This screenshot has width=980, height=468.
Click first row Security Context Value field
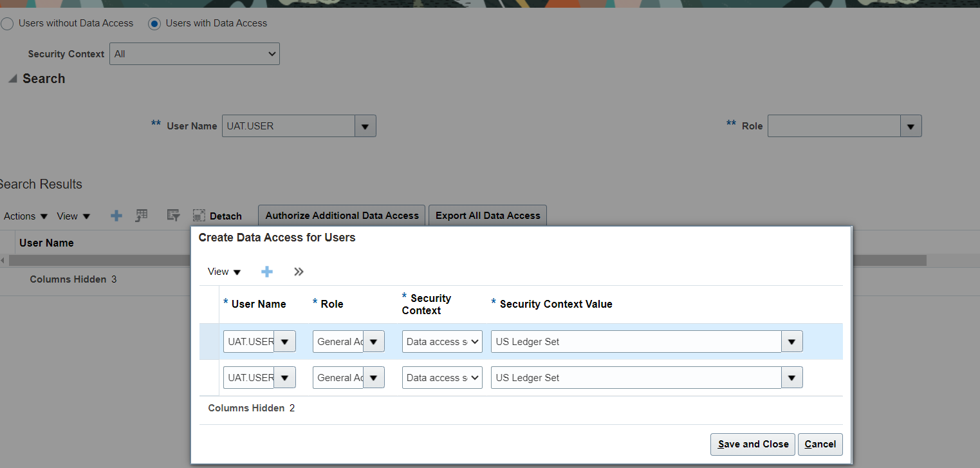coord(635,342)
